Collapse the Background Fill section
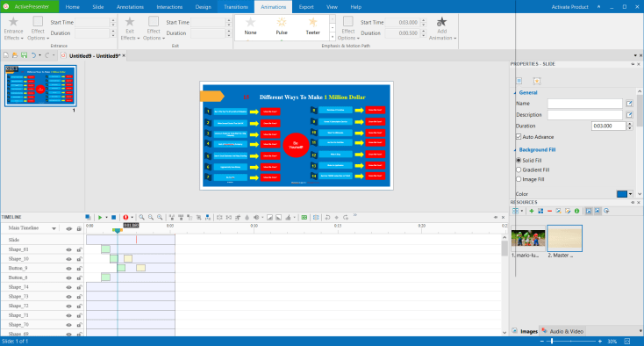 515,150
